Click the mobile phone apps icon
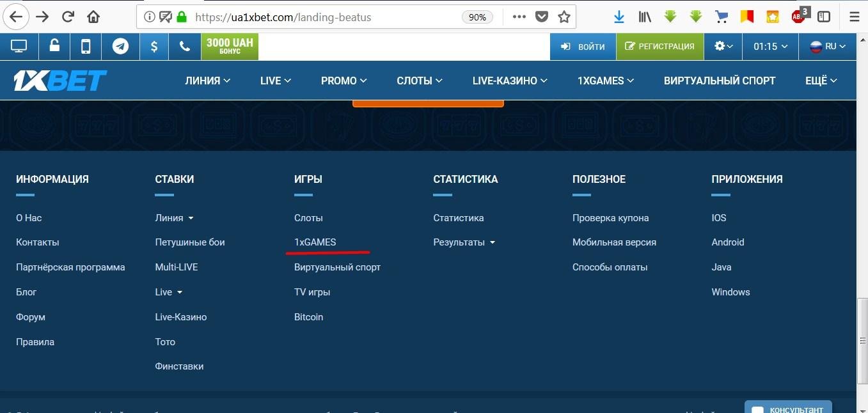Viewport: 868px width, 413px height. (x=86, y=47)
